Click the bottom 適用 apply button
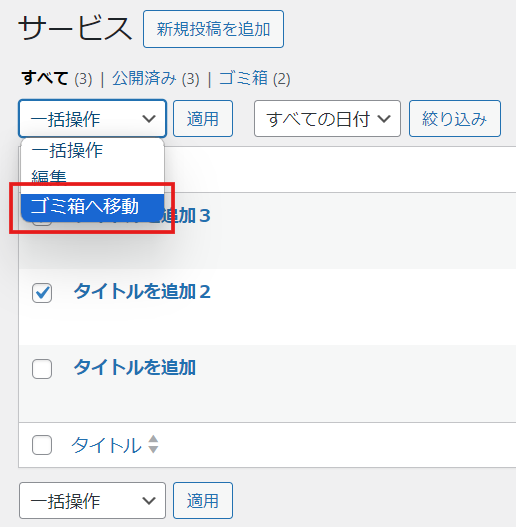 tap(203, 501)
